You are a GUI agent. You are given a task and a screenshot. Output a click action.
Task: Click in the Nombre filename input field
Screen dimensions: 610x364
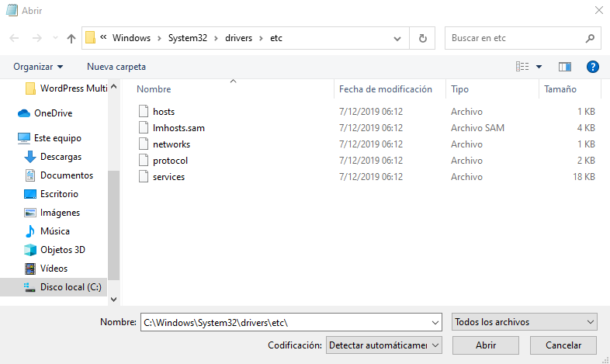coord(287,321)
